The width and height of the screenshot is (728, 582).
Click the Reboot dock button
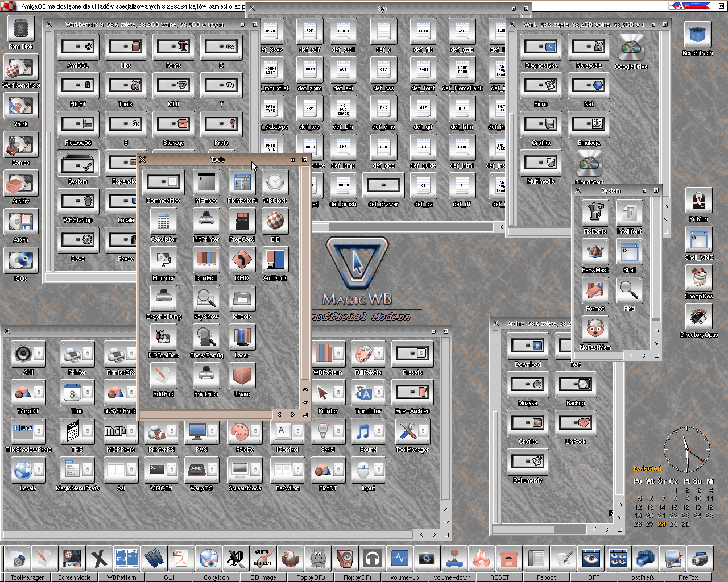pyautogui.click(x=546, y=577)
